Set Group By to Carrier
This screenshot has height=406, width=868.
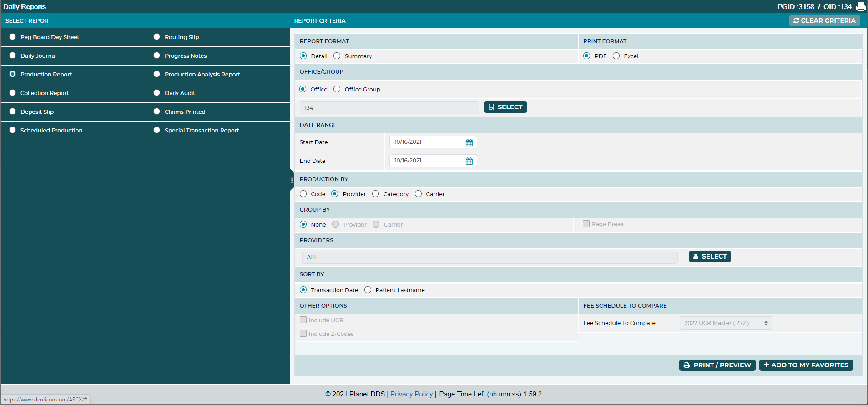(376, 224)
